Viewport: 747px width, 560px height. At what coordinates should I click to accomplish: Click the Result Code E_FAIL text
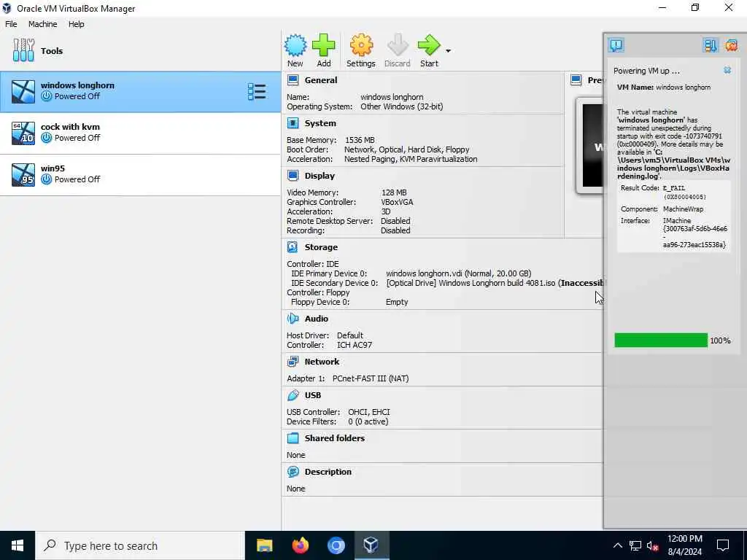click(673, 188)
